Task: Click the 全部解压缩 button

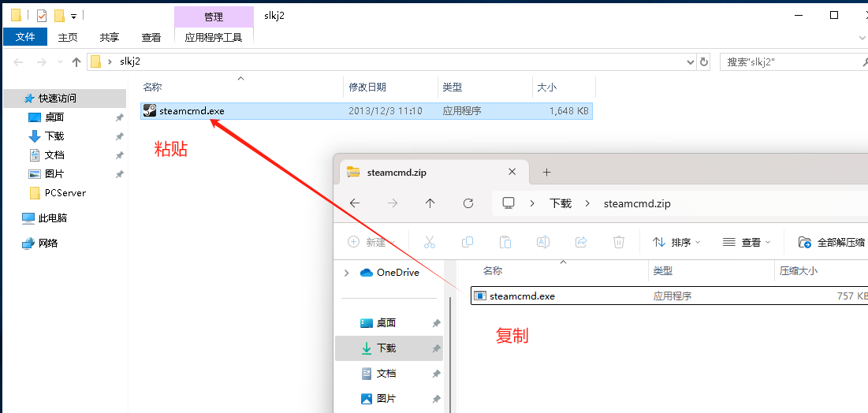Action: 832,242
